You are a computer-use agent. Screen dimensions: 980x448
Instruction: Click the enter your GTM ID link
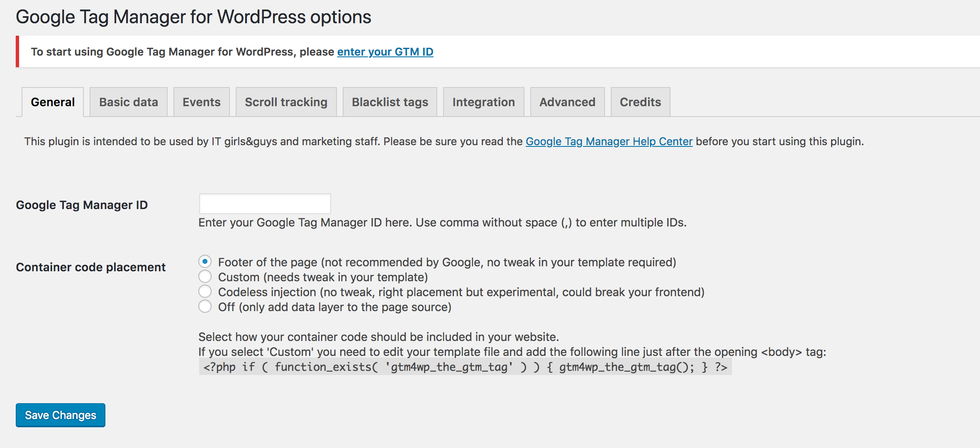[x=385, y=51]
